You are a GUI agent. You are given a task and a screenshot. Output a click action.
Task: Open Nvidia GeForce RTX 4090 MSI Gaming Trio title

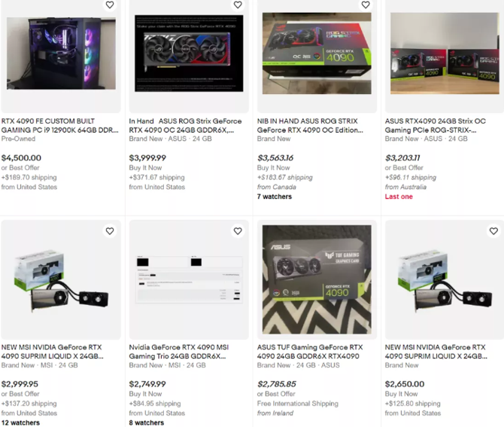(179, 352)
